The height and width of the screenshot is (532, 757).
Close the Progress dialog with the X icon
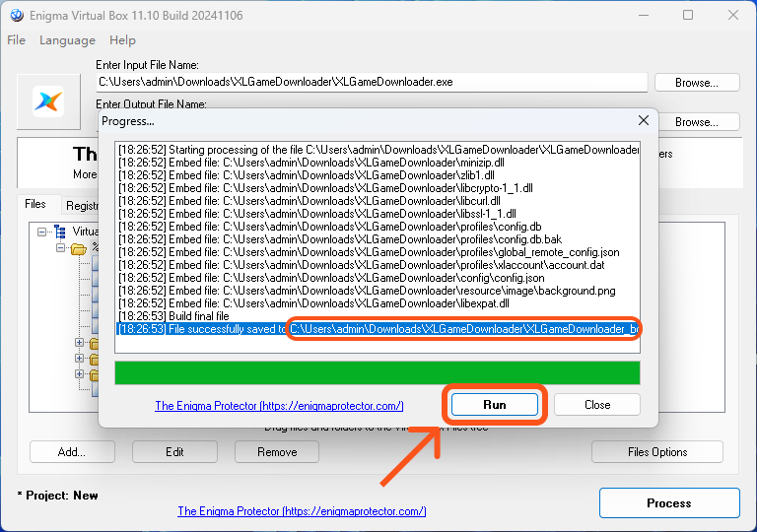click(x=643, y=121)
